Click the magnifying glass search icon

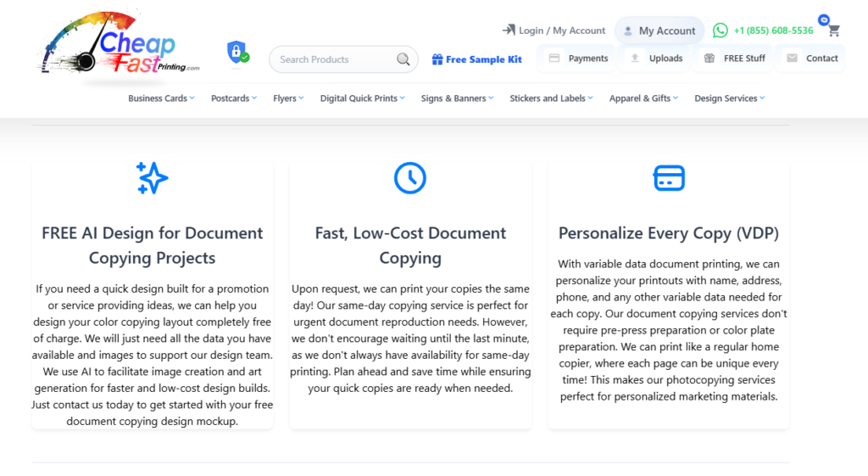403,59
